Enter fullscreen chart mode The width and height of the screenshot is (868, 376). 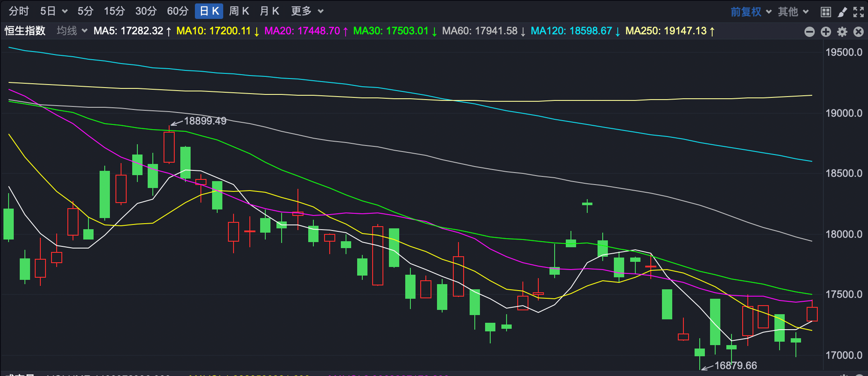(x=859, y=12)
